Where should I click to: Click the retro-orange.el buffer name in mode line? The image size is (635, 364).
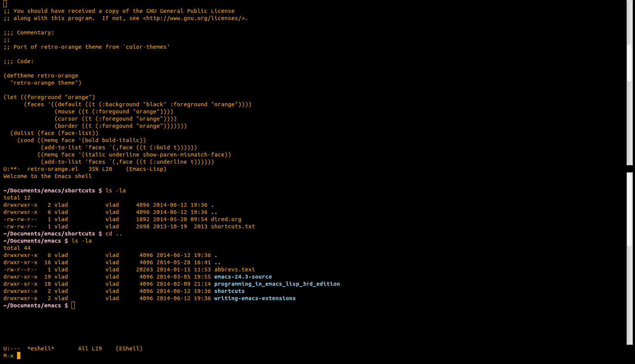click(x=53, y=169)
